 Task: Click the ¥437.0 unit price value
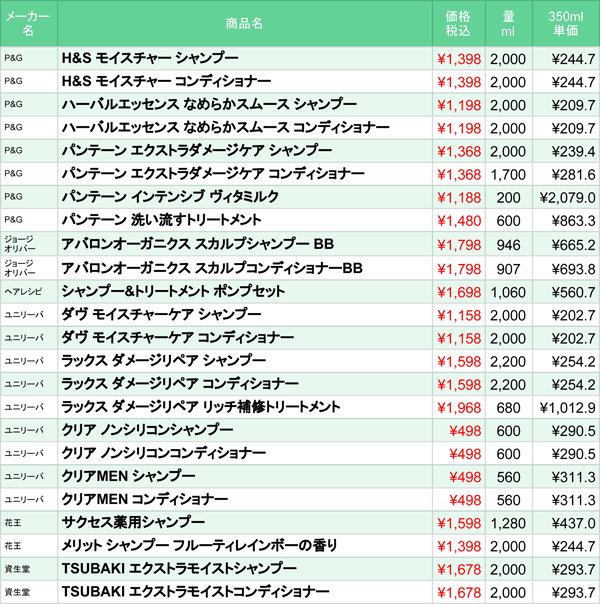[x=573, y=523]
